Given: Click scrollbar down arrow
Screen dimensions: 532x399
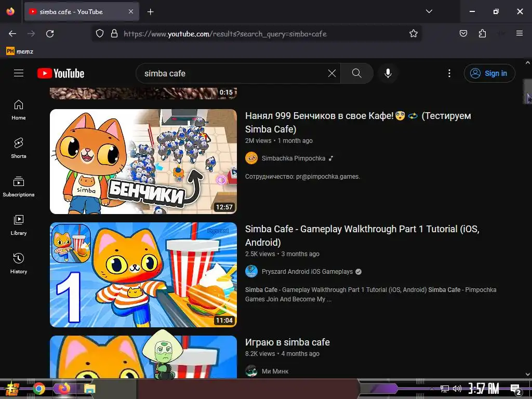Looking at the screenshot, I should click(x=528, y=374).
